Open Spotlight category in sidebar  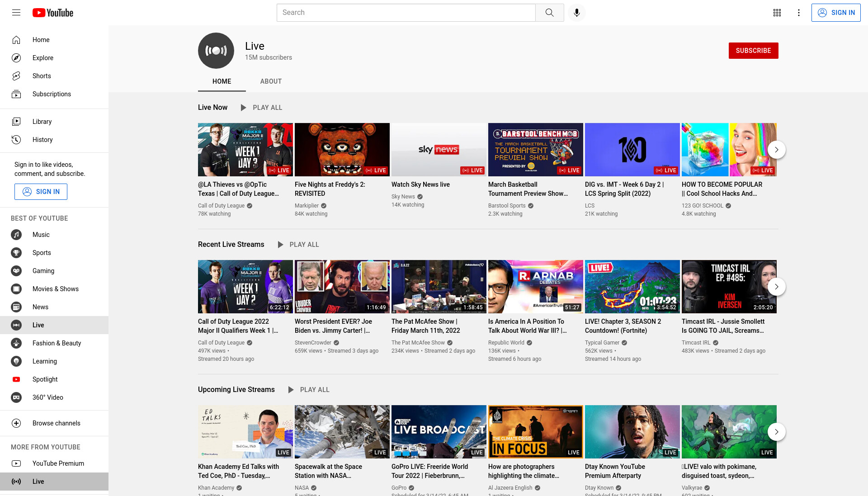pyautogui.click(x=54, y=379)
